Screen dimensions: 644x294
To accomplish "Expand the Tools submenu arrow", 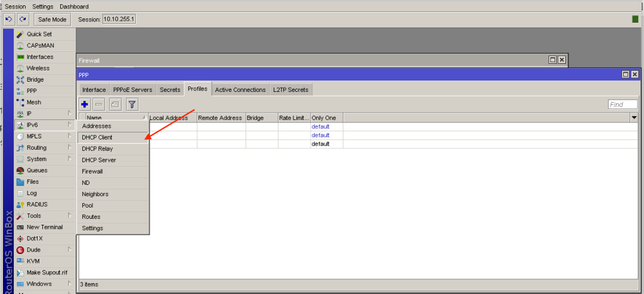I will click(x=69, y=215).
